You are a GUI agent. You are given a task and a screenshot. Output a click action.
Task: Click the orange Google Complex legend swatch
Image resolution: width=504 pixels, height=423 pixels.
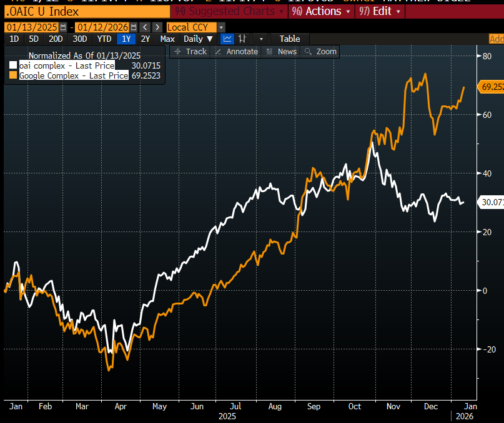click(x=13, y=75)
